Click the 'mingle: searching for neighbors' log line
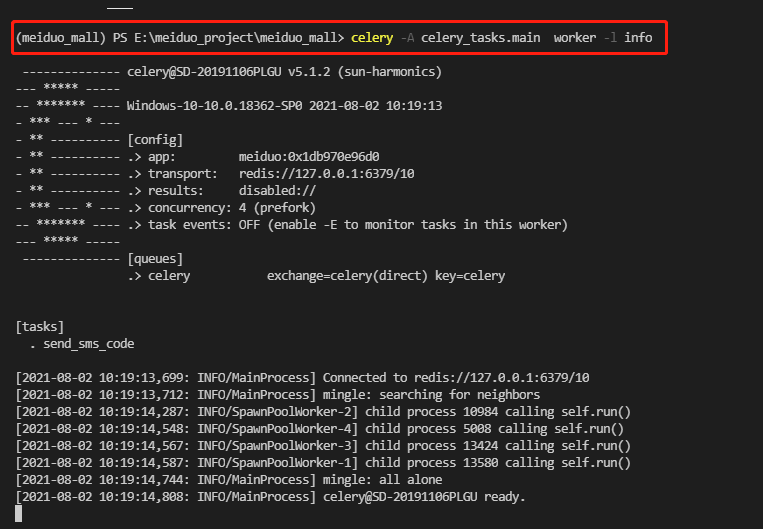Viewport: 763px width, 529px height. point(278,395)
